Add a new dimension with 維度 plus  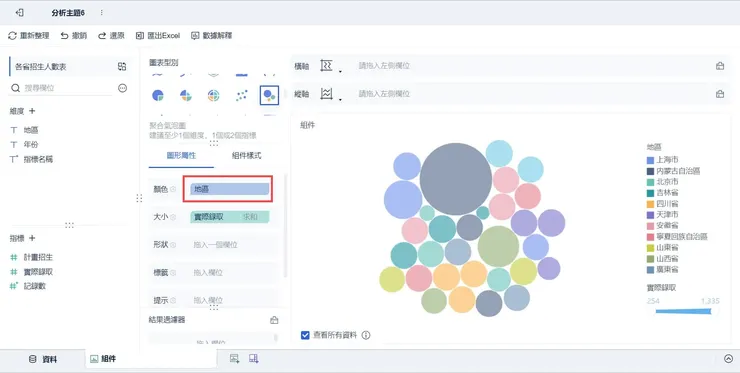click(x=32, y=111)
